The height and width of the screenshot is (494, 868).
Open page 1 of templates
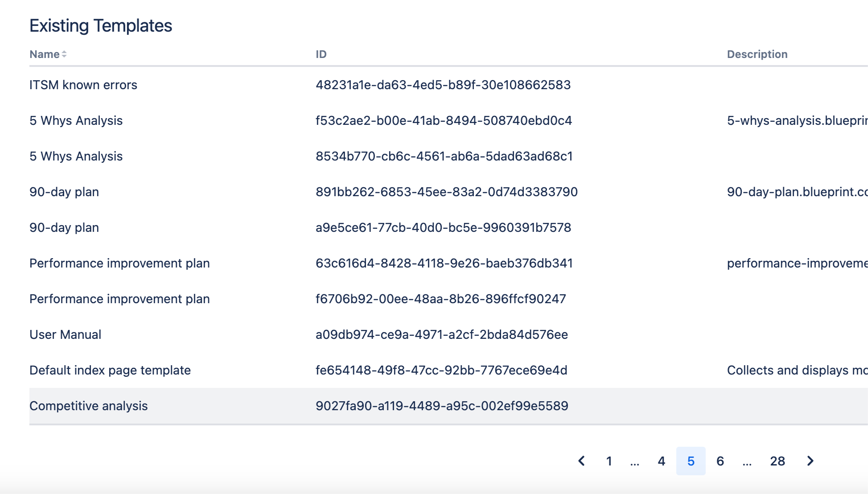[609, 461]
